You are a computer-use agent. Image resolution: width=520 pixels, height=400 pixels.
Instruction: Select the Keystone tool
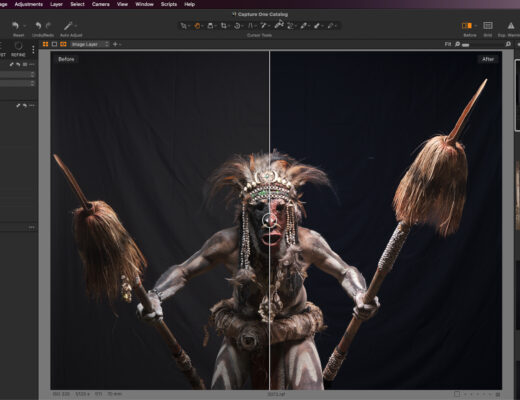click(x=250, y=26)
